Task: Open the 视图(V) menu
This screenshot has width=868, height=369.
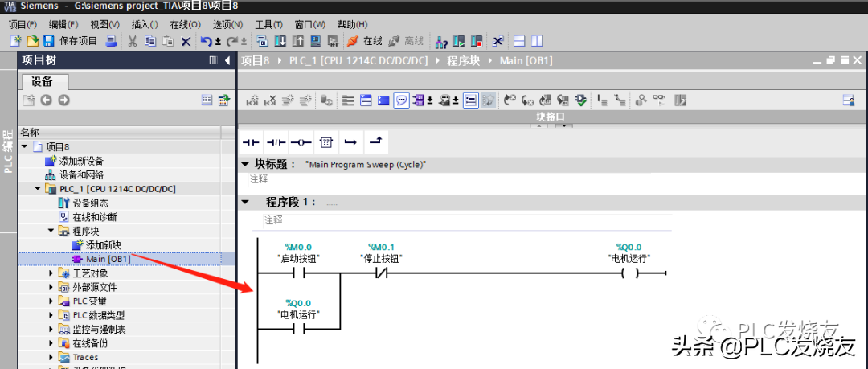Action: pyautogui.click(x=104, y=24)
